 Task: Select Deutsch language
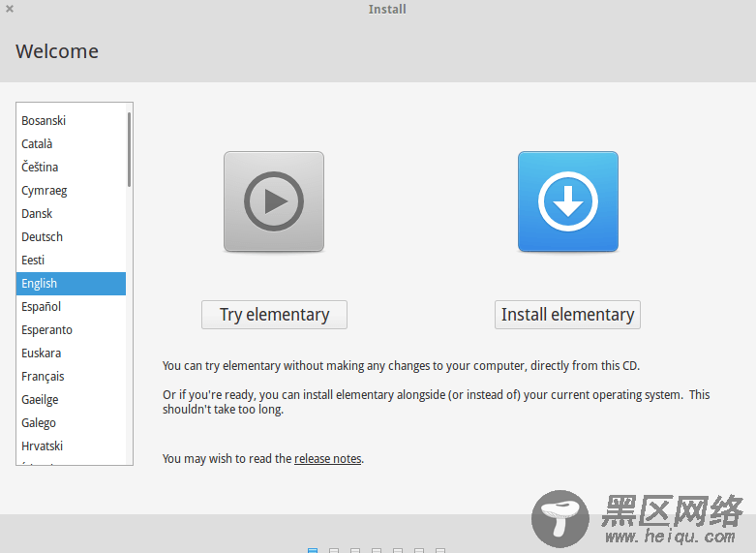pyautogui.click(x=71, y=237)
